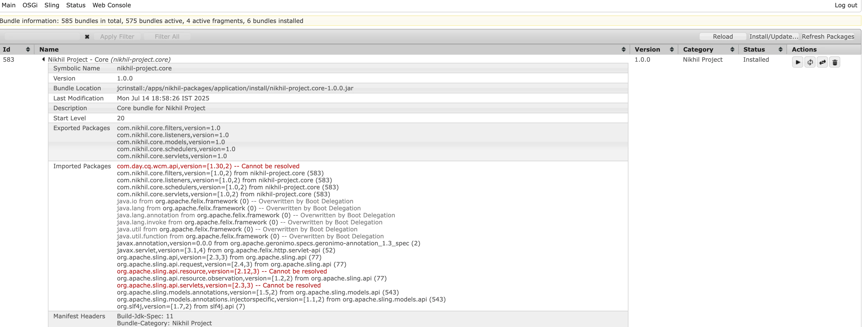Click Install/Update... button
This screenshot has width=868, height=327.
[x=773, y=36]
